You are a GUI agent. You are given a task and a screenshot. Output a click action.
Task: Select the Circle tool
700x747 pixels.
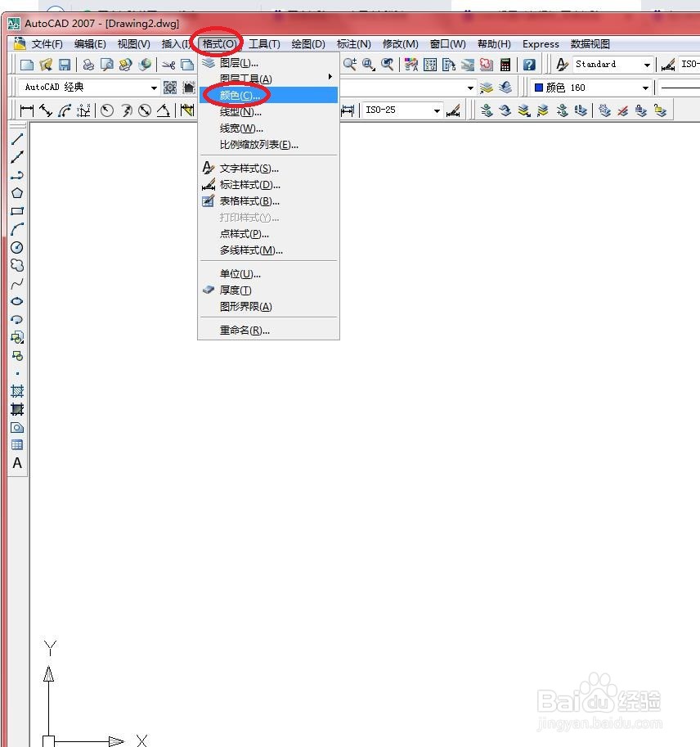(x=17, y=247)
